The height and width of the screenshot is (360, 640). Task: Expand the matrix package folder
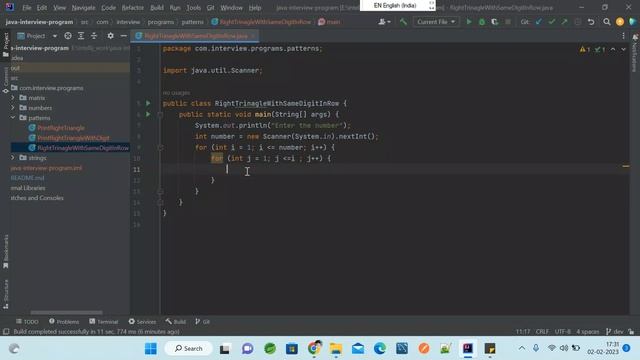pyautogui.click(x=13, y=98)
